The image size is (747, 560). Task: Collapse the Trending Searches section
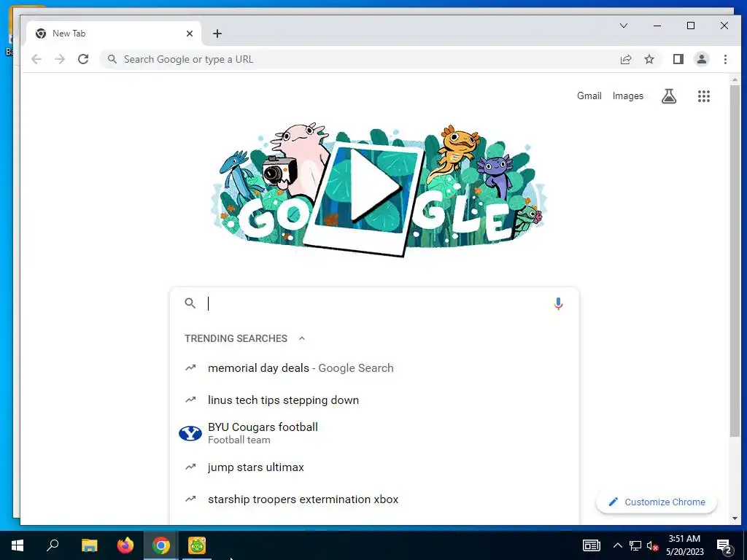301,338
